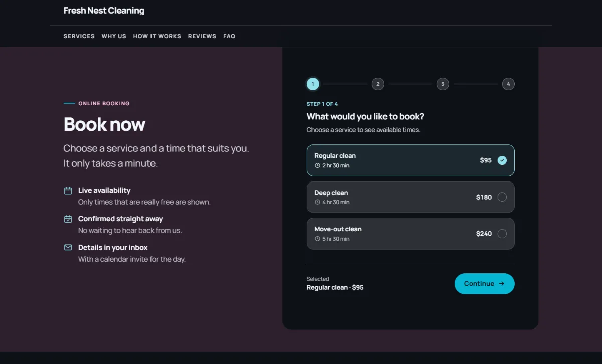Click the empty radio circle for Move-out clean

[x=502, y=234]
